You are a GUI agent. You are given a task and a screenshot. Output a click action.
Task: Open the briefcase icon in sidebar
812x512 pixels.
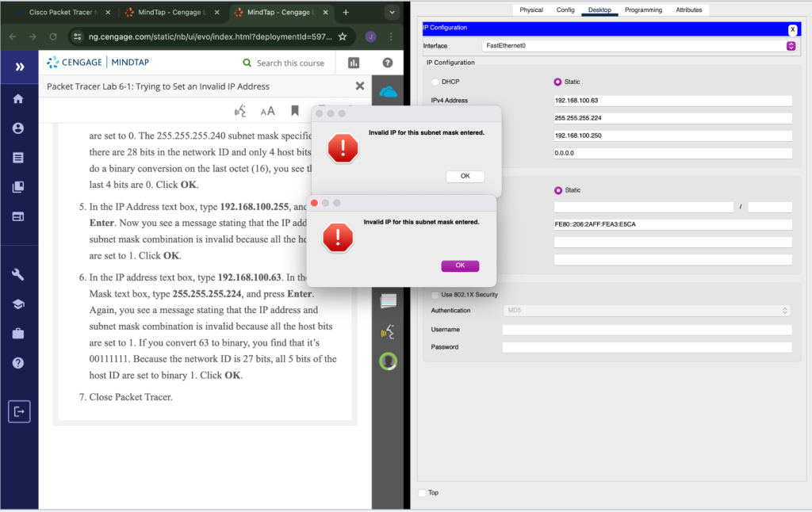tap(18, 334)
